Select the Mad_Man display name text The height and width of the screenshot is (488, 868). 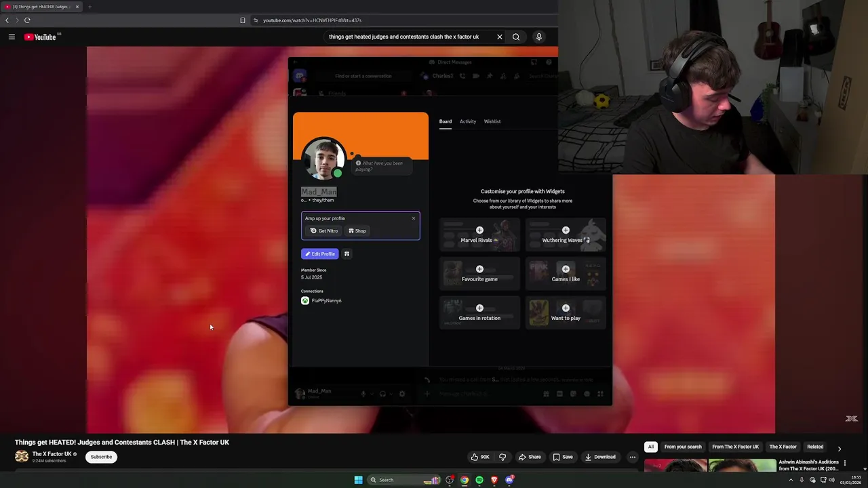(319, 192)
